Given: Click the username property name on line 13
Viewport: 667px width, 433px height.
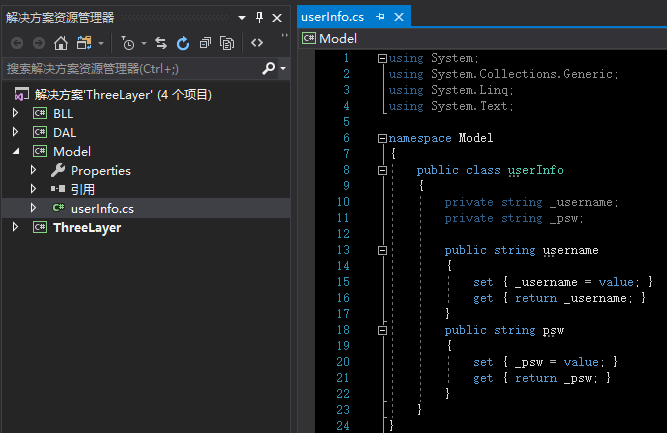Looking at the screenshot, I should [570, 250].
